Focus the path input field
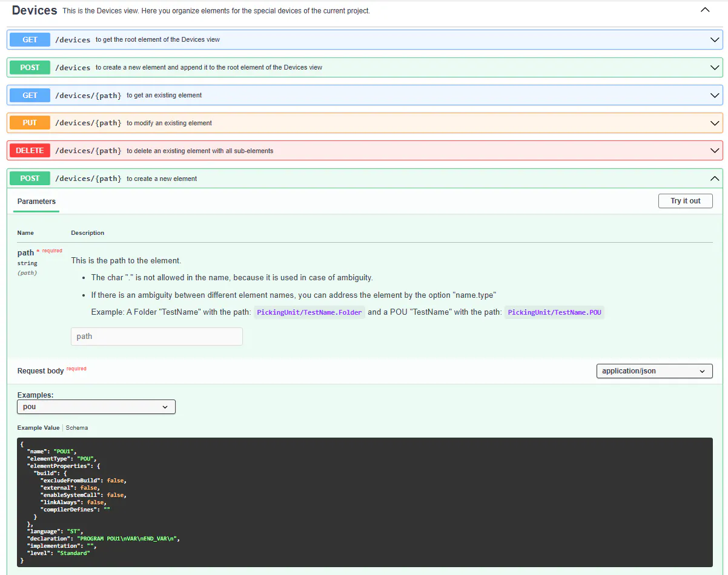This screenshot has width=728, height=575. pos(157,337)
